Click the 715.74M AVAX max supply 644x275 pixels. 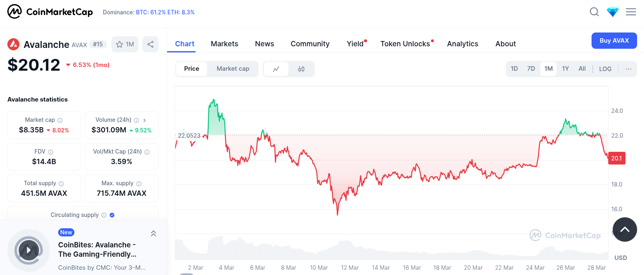[x=122, y=193]
